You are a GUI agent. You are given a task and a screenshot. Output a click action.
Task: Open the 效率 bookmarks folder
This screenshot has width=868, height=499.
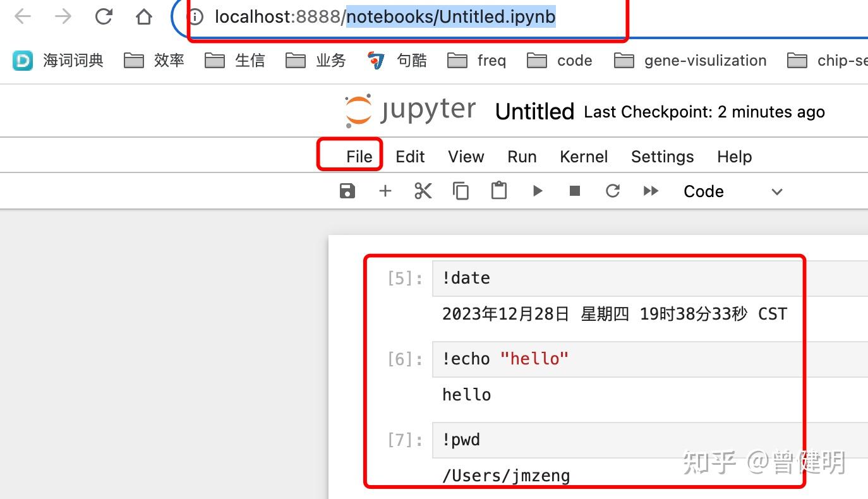(154, 61)
